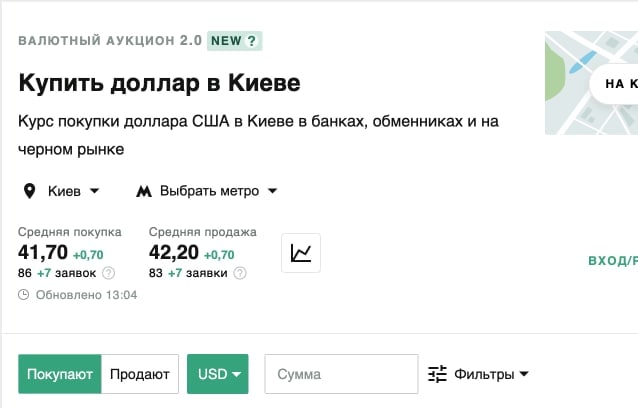Click the ВХОД login link
The width and height of the screenshot is (638, 408).
point(612,261)
